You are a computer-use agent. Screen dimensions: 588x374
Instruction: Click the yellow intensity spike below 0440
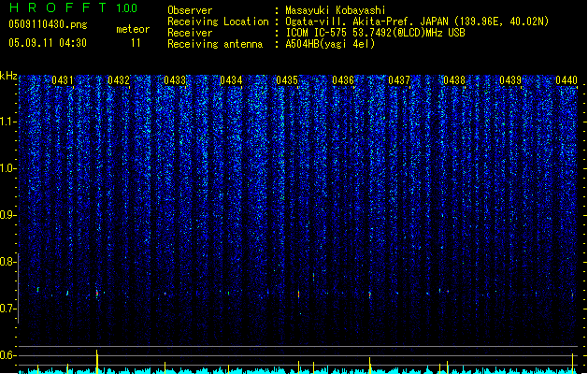click(573, 363)
